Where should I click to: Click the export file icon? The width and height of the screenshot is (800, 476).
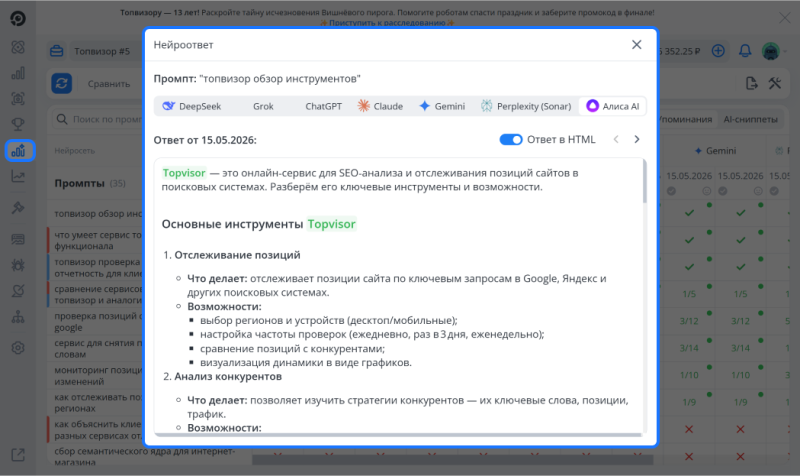pos(752,83)
